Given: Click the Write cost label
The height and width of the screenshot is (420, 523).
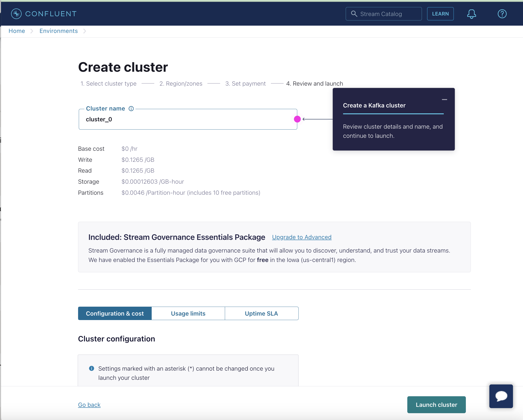Looking at the screenshot, I should coord(85,160).
